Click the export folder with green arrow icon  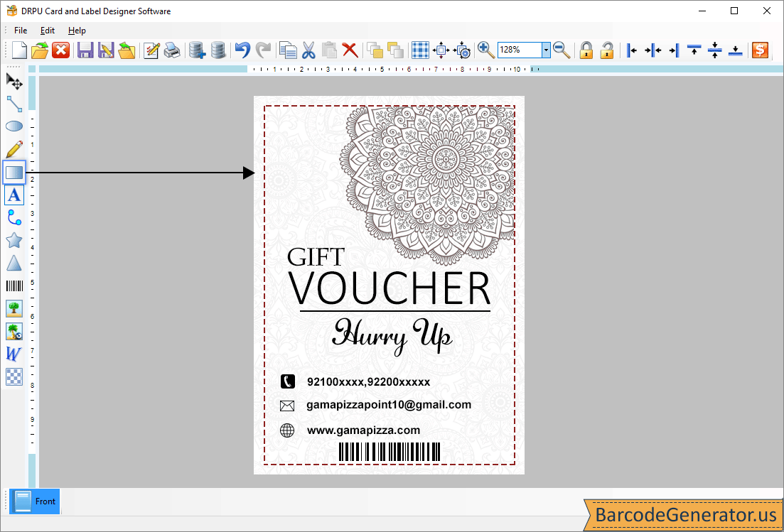click(127, 50)
